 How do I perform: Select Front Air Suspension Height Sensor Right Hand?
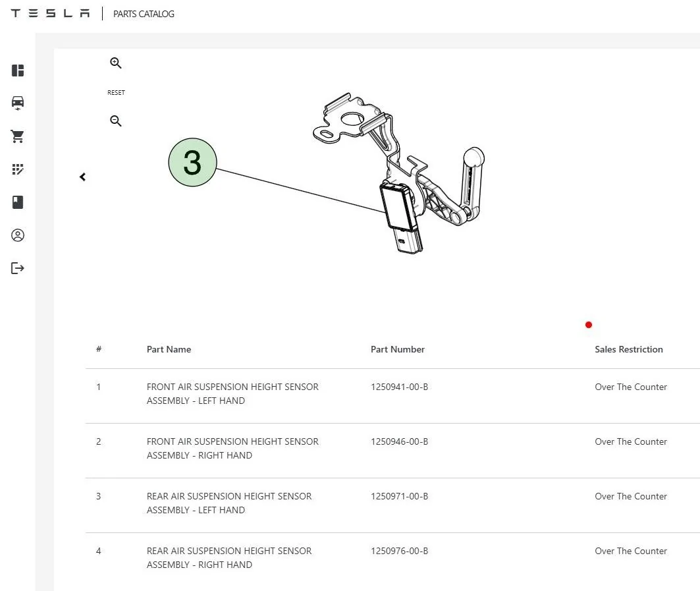click(232, 449)
